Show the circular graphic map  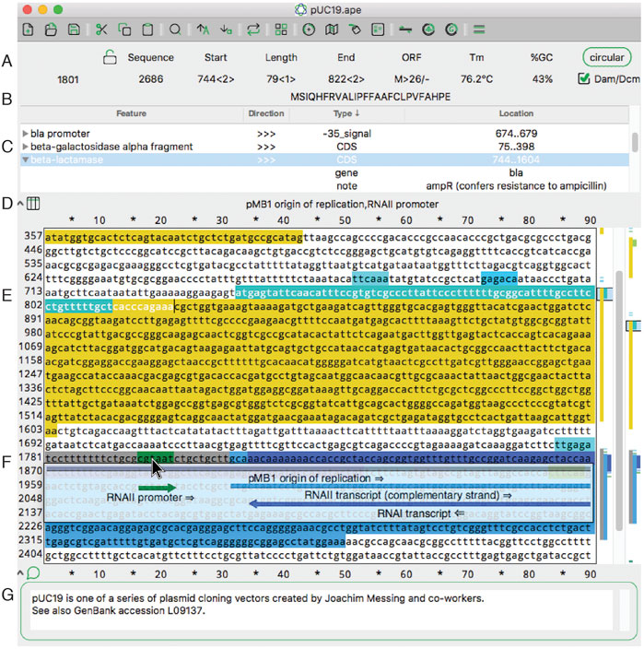coord(309,29)
